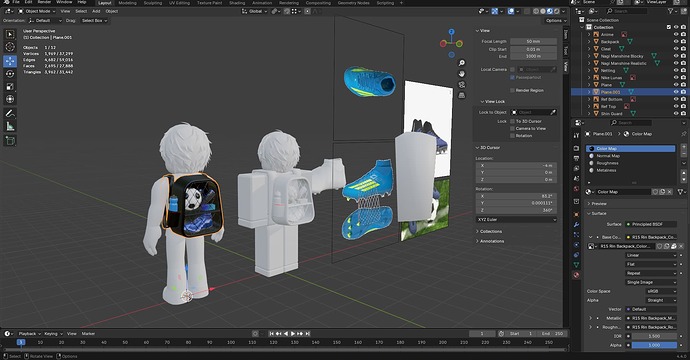This screenshot has height=360, width=690.
Task: Enable the Local Camera checkbox
Action: (x=512, y=70)
